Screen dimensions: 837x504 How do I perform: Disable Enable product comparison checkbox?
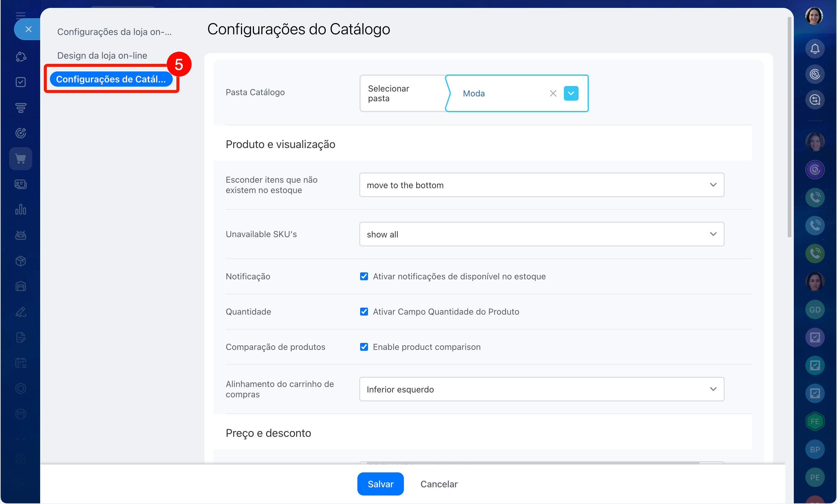coord(364,347)
